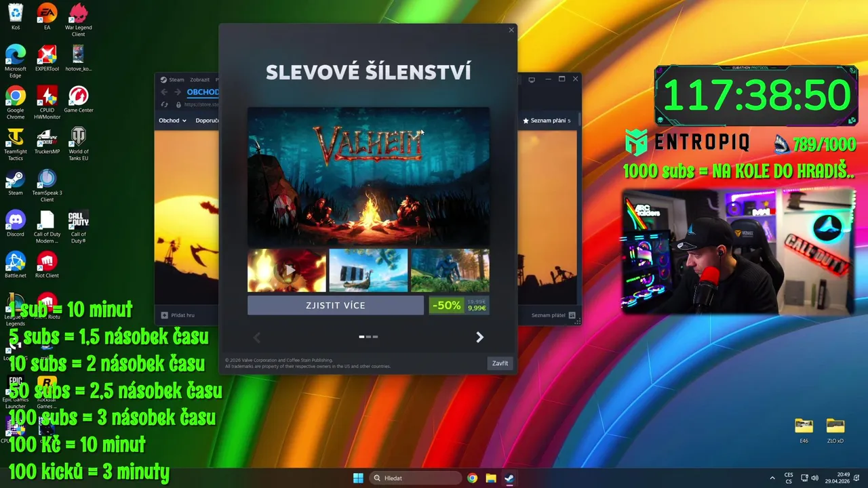
Task: Switch to Steam via taskbar icon
Action: (x=509, y=478)
